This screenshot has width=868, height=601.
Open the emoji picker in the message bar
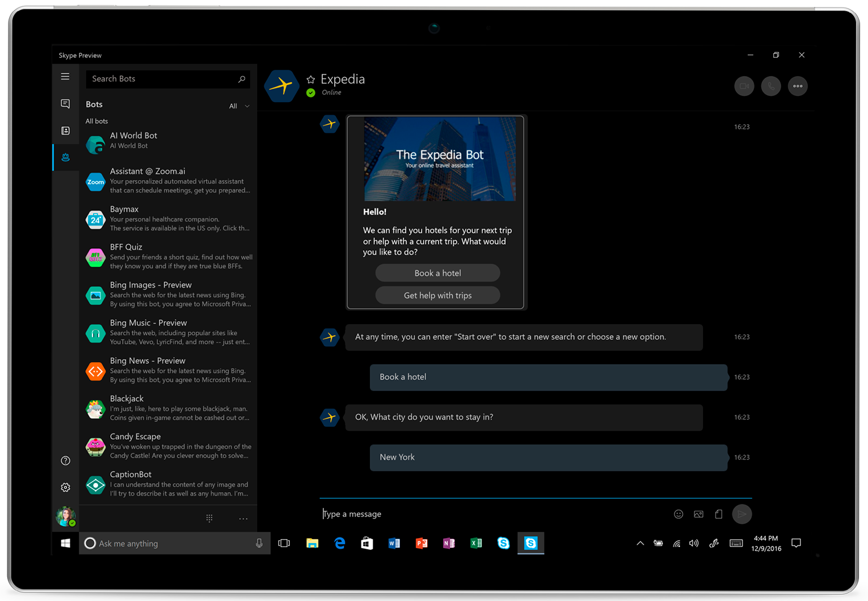tap(679, 514)
